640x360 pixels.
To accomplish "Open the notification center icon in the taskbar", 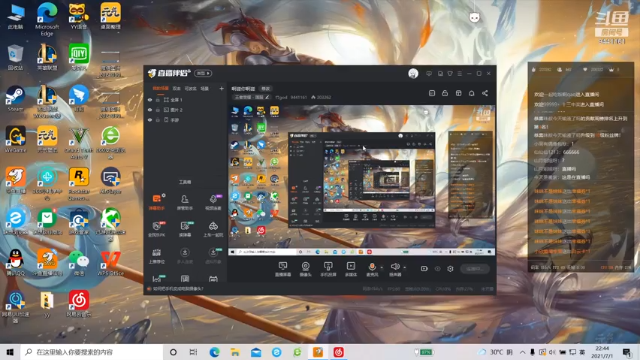I will tap(627, 352).
